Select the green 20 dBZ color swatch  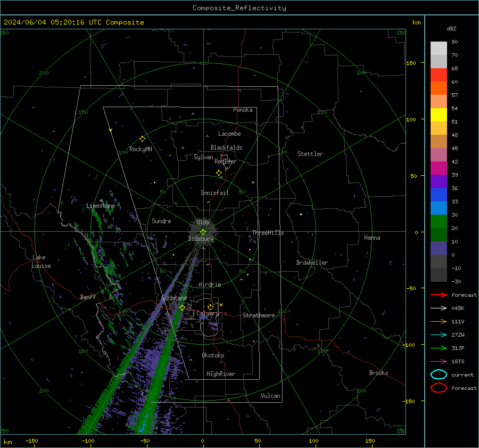(x=439, y=221)
